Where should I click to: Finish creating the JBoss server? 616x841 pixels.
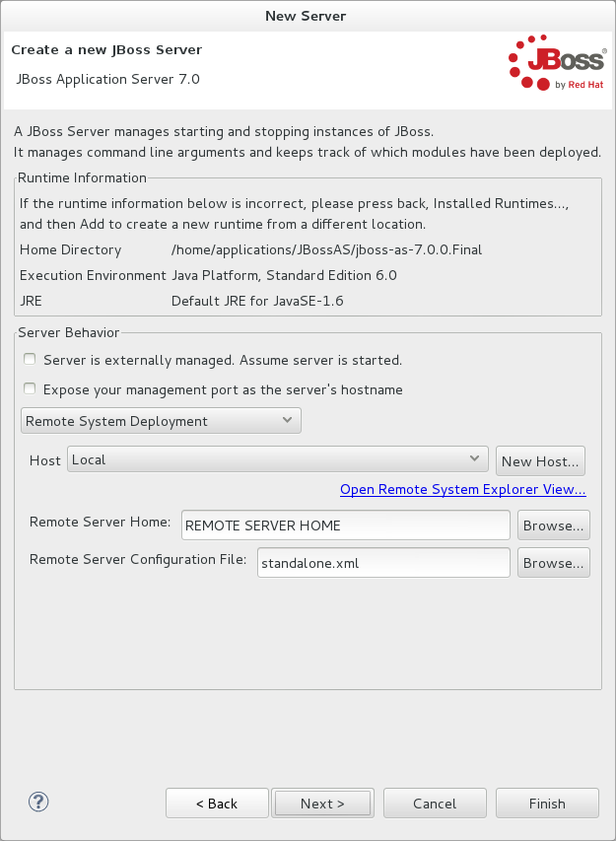[547, 802]
